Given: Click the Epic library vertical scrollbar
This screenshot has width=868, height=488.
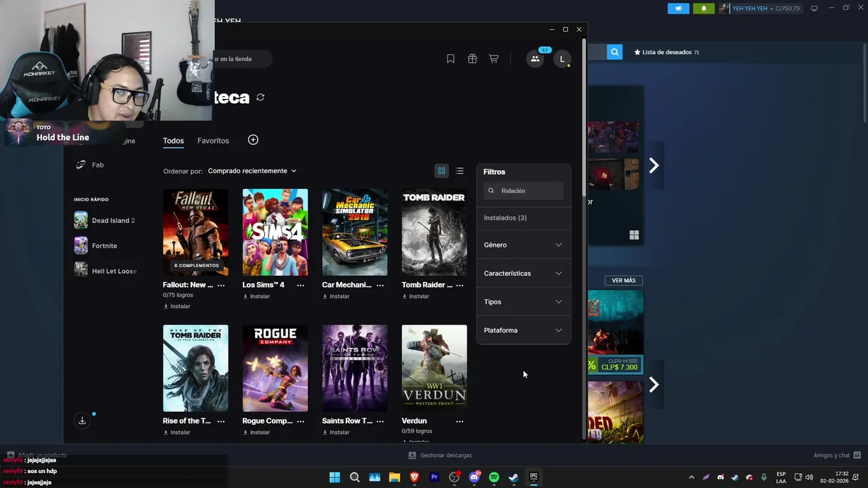Looking at the screenshot, I should tap(584, 119).
